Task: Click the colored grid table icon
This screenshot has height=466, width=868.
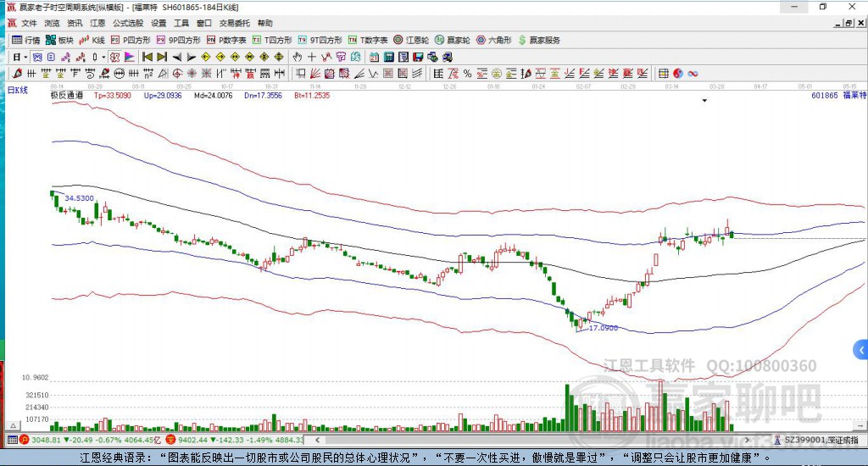Action: point(663,74)
